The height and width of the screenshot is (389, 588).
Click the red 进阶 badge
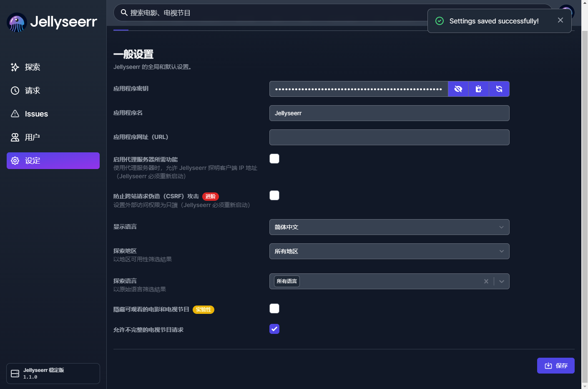coord(211,197)
